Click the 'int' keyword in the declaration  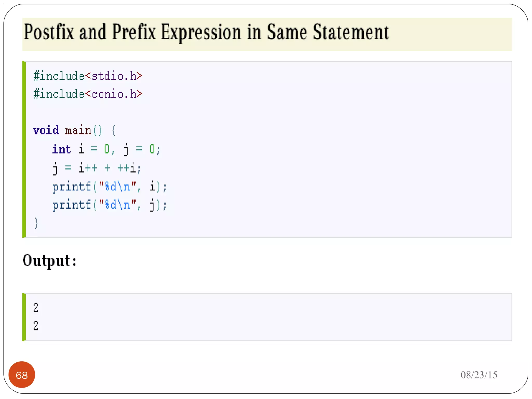(x=62, y=149)
